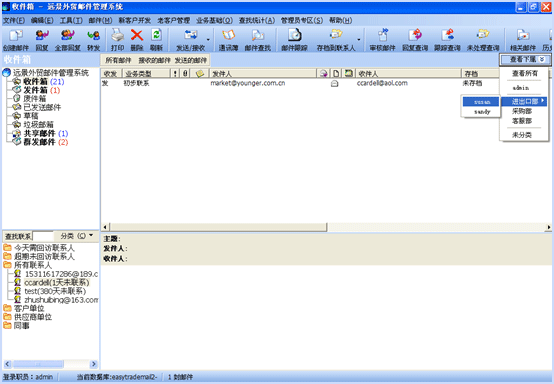Screen dimensions: 554x384
Task: Switch to the 接收的邮件 tab
Action: [154, 60]
